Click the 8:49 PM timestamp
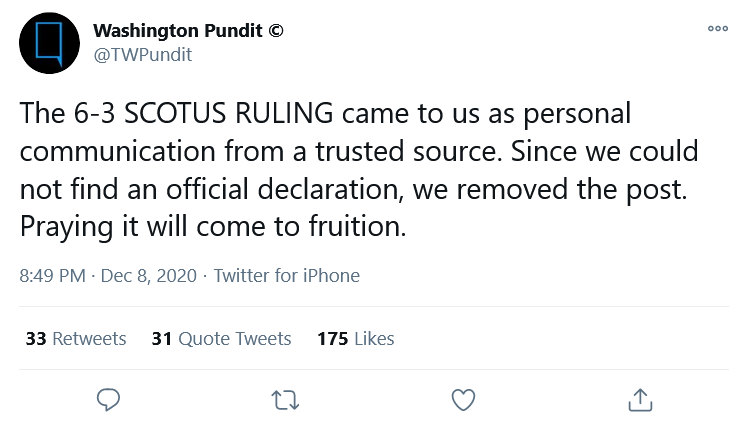 point(52,276)
